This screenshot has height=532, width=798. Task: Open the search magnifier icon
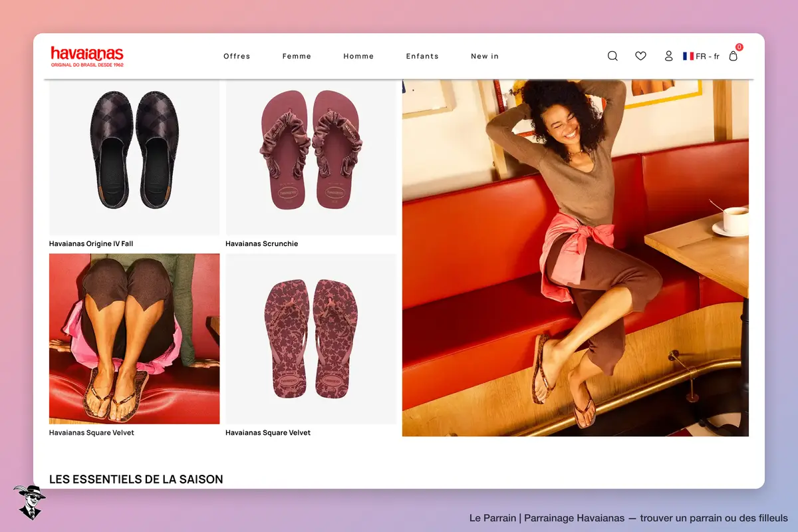[612, 56]
